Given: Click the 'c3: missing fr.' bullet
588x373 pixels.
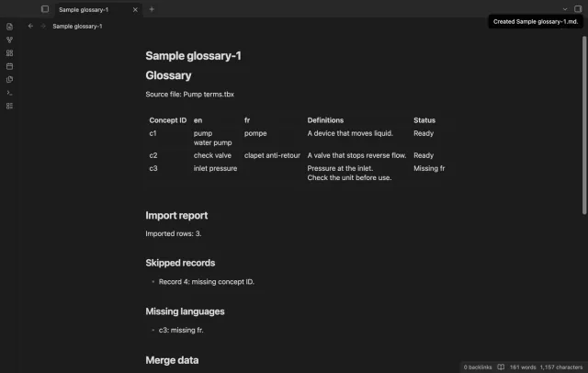Looking at the screenshot, I should (181, 330).
